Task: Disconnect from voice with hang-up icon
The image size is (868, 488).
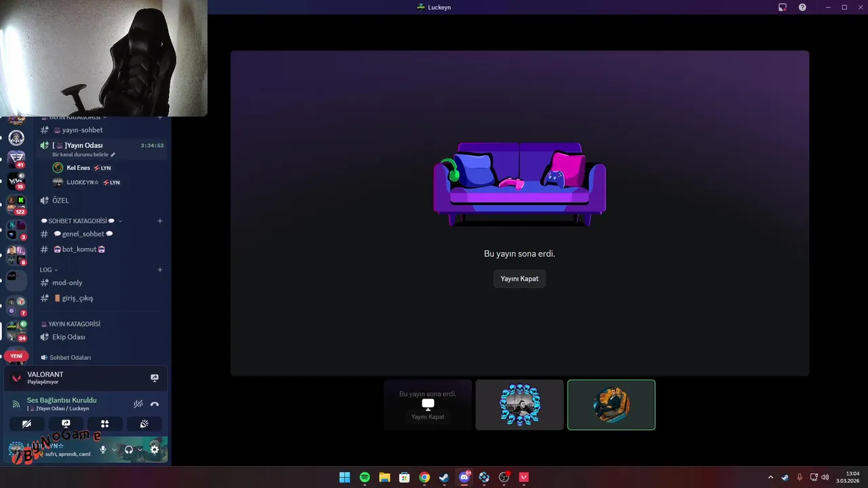Action: click(x=155, y=404)
